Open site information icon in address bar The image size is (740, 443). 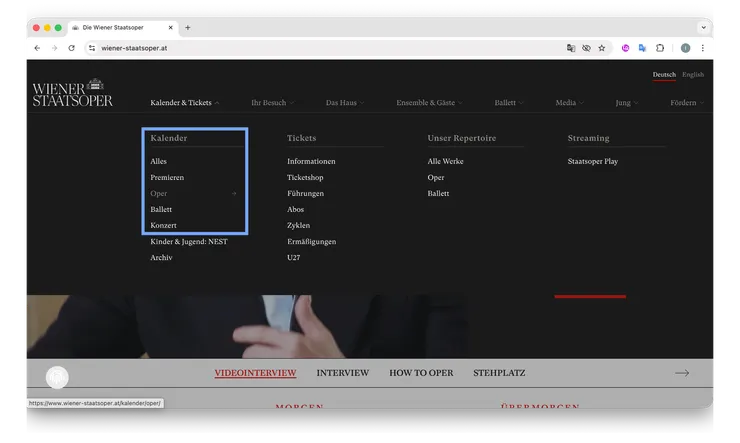click(92, 48)
